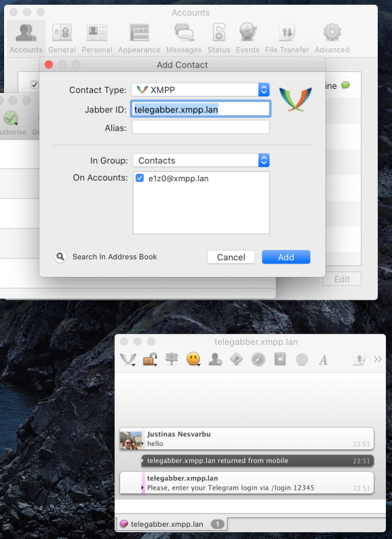Screen dimensions: 392x539
Task: Click the encryption padlock icon in chat toolbar
Action: tap(150, 360)
